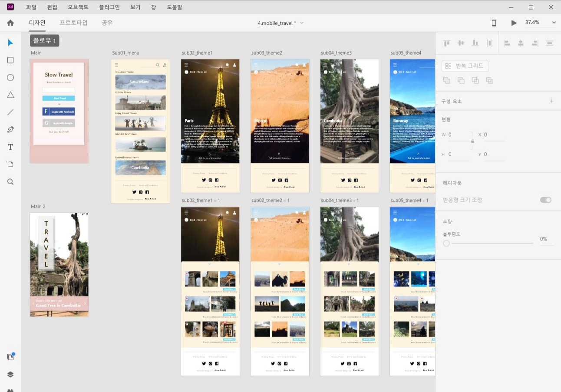Click the Subtract boolean operation icon

point(461,80)
